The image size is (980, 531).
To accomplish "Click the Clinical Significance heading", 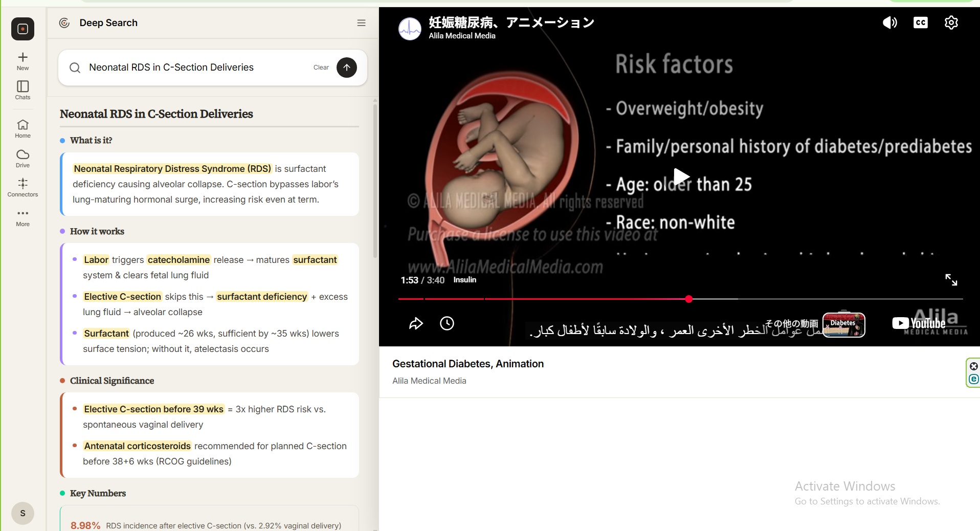I will click(112, 381).
